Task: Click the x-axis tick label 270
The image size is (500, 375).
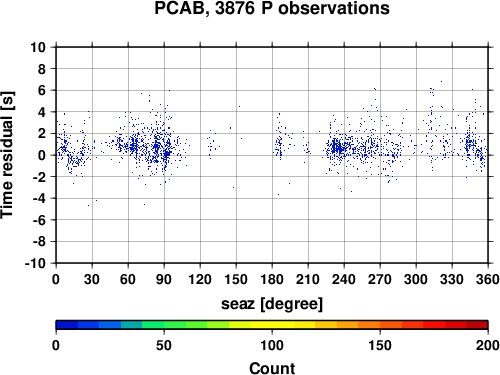Action: click(380, 279)
